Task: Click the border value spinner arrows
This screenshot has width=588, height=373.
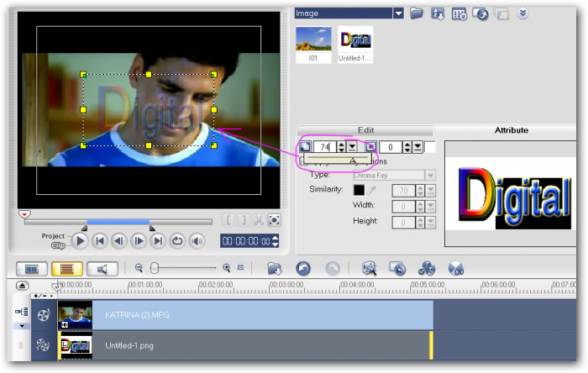Action: [407, 147]
